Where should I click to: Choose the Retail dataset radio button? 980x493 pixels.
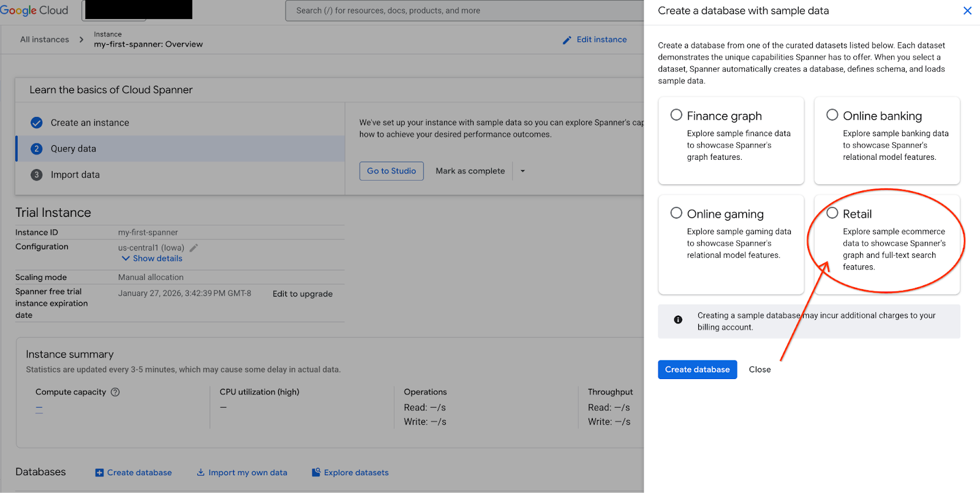[x=832, y=213]
